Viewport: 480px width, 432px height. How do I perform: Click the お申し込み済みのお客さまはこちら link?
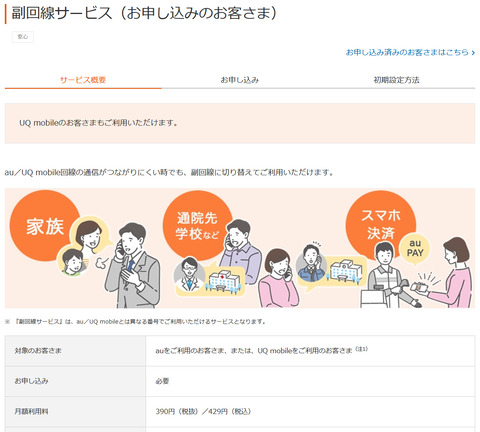407,52
